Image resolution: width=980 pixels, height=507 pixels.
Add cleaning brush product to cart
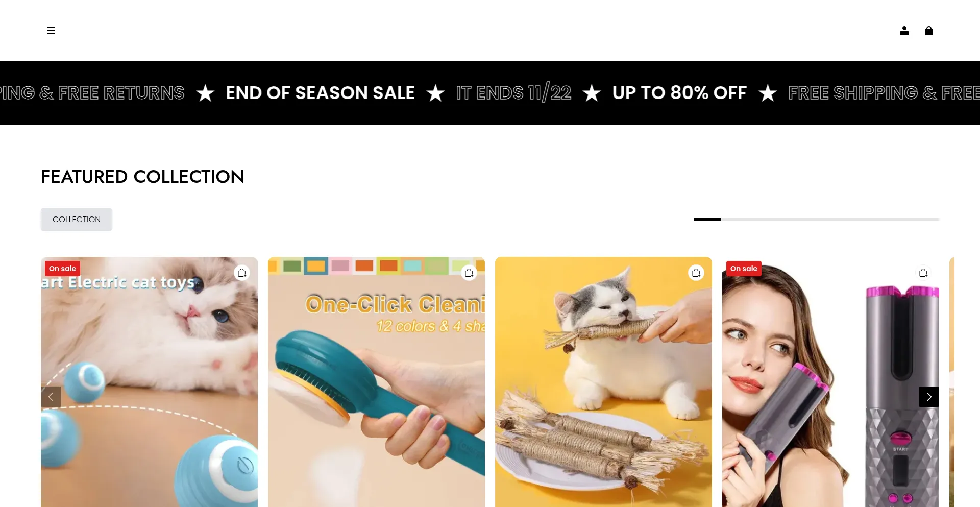469,273
